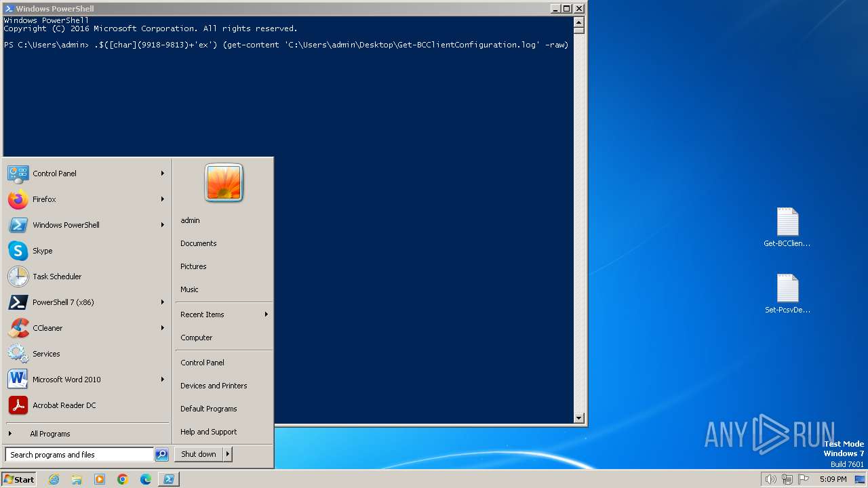
Task: Open Windows PowerShell Start menu entry
Action: point(87,225)
